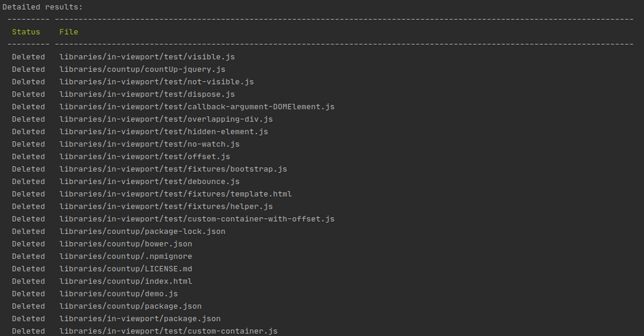Select the libraries/countup/countUp-jquery.js path
Image resolution: width=644 pixels, height=336 pixels.
[142, 69]
